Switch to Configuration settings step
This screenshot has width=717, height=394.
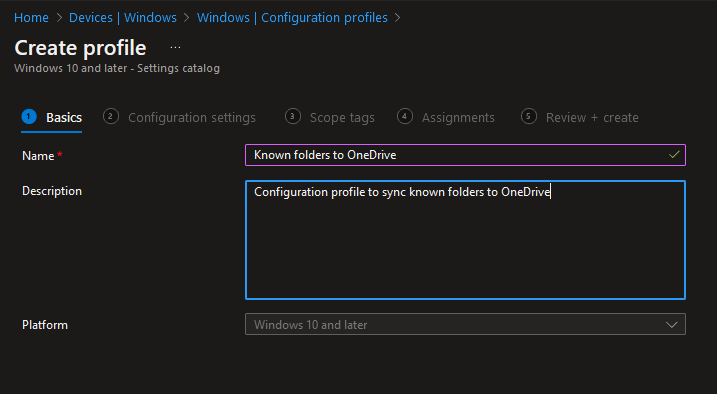point(179,117)
